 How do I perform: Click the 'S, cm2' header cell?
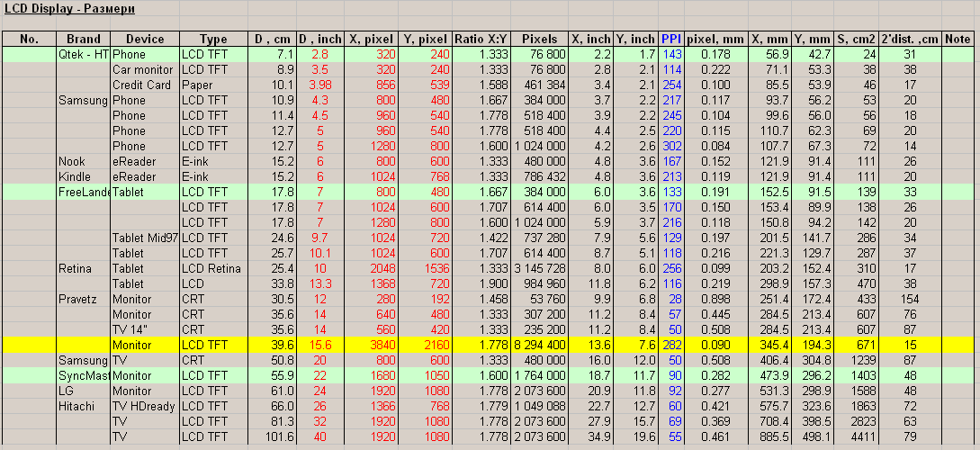856,39
